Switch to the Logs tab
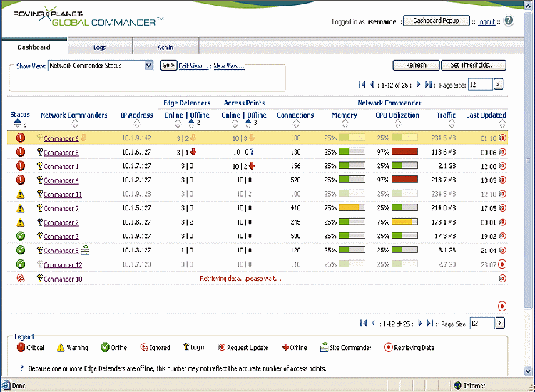 (100, 47)
